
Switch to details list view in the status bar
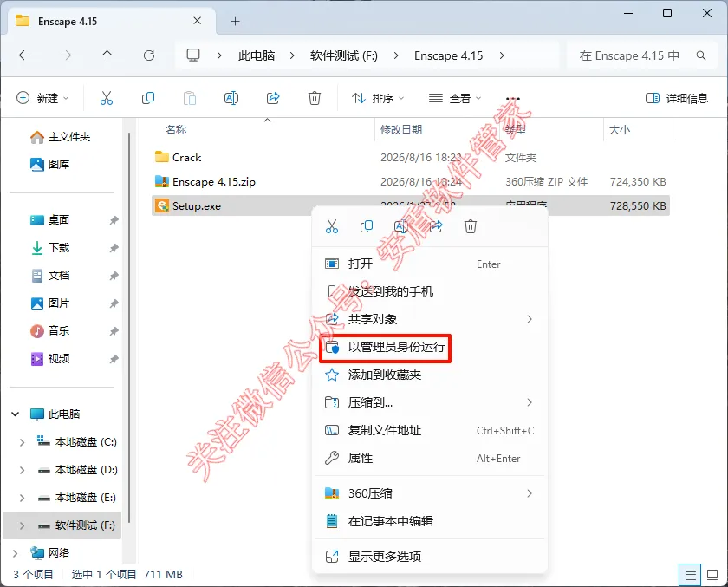tap(690, 575)
